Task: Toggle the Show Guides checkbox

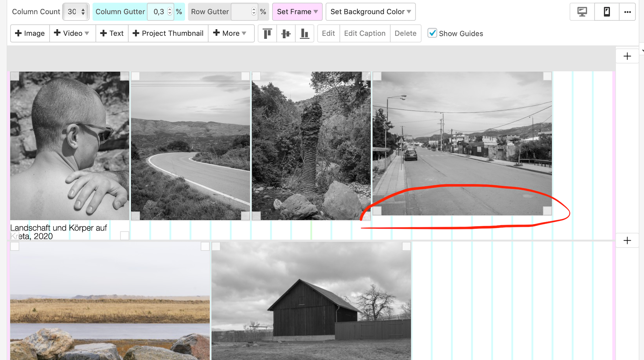Action: (432, 33)
